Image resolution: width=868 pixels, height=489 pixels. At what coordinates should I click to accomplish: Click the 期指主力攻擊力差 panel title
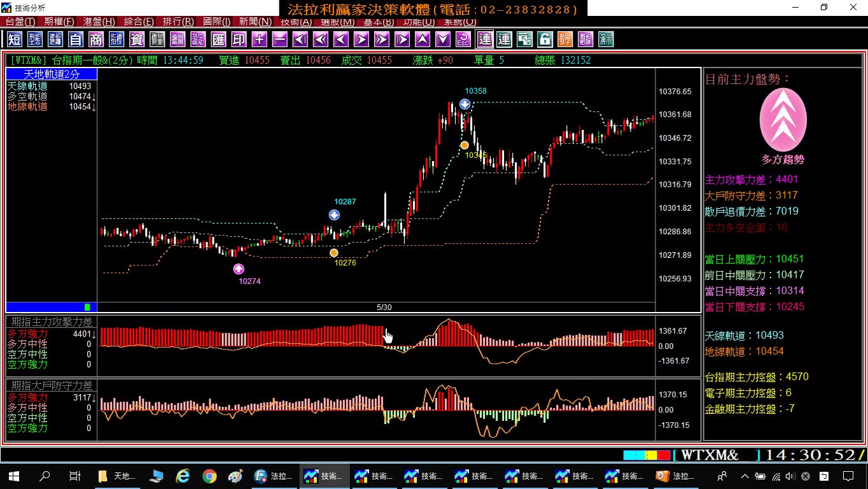(52, 322)
